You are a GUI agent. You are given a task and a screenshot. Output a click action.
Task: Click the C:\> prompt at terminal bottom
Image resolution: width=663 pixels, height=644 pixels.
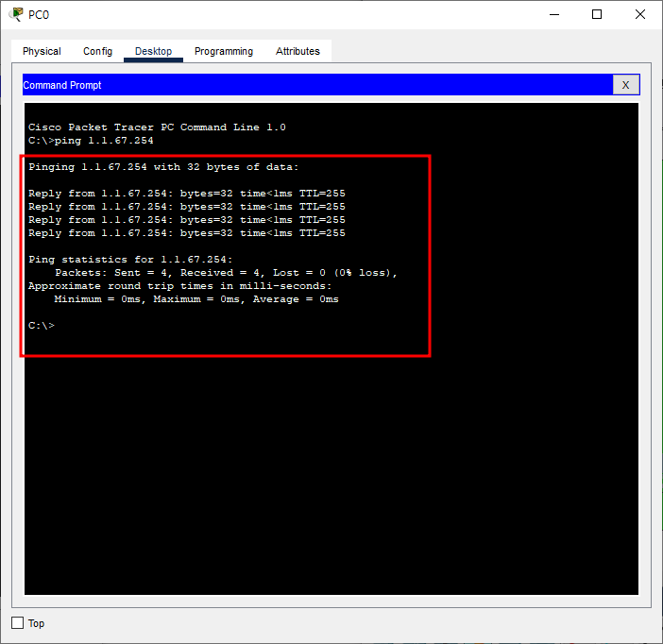[42, 325]
